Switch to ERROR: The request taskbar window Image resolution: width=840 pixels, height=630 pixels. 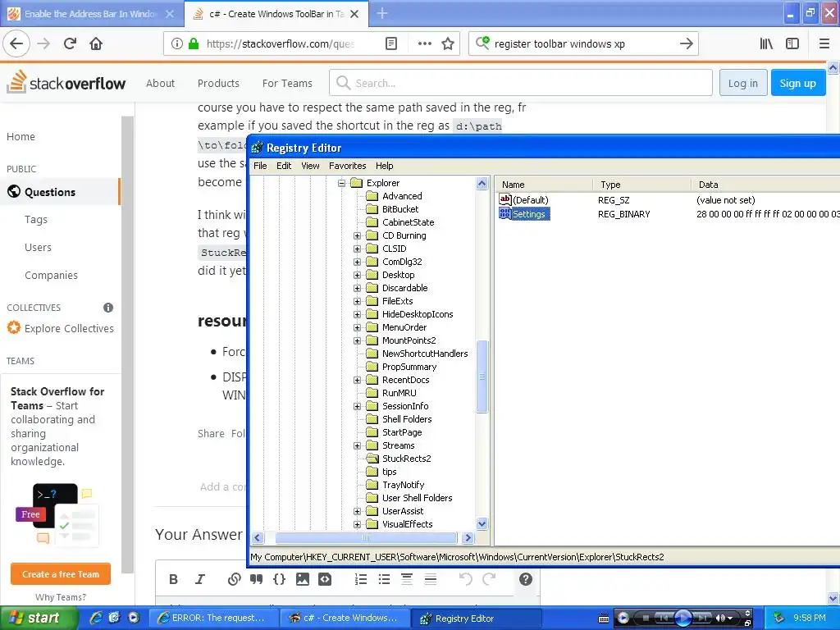point(212,619)
